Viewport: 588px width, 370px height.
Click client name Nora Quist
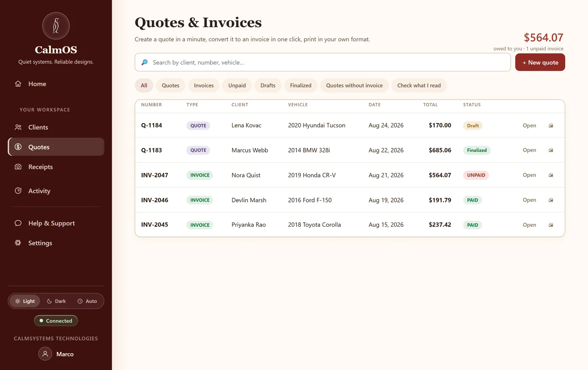click(246, 175)
